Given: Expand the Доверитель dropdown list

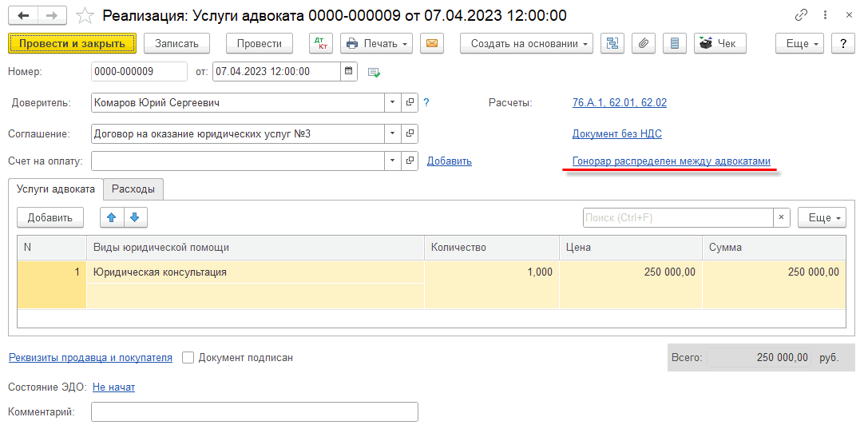Looking at the screenshot, I should [x=391, y=102].
